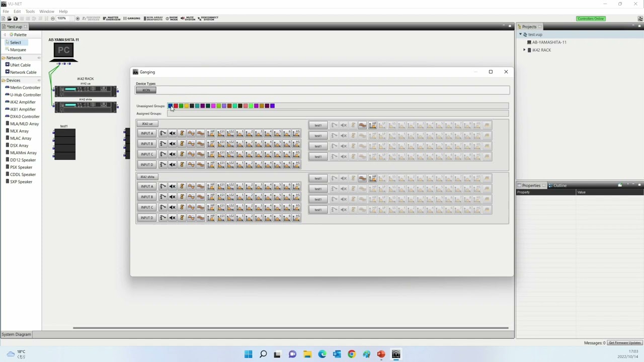This screenshot has width=644, height=362.
Task: Toggle gain ganging for iK42 ue INPUT A
Action: [x=182, y=133]
